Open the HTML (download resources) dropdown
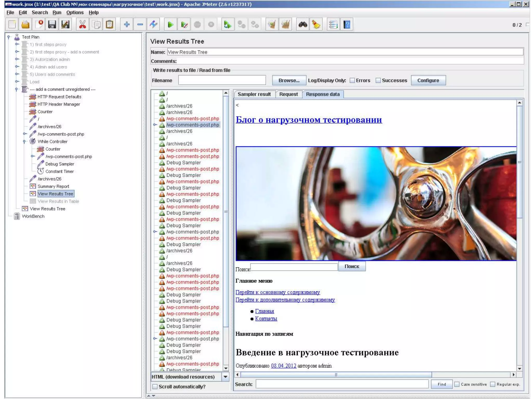 coord(225,377)
